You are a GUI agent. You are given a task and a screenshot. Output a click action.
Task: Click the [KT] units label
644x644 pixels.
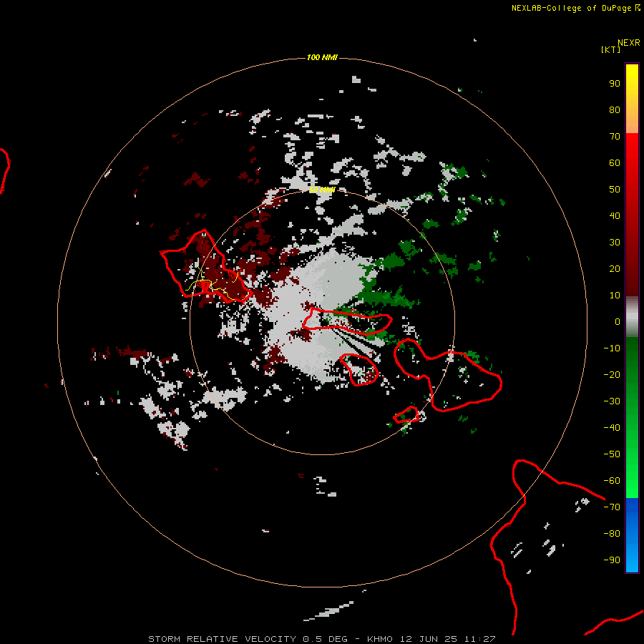coord(610,49)
